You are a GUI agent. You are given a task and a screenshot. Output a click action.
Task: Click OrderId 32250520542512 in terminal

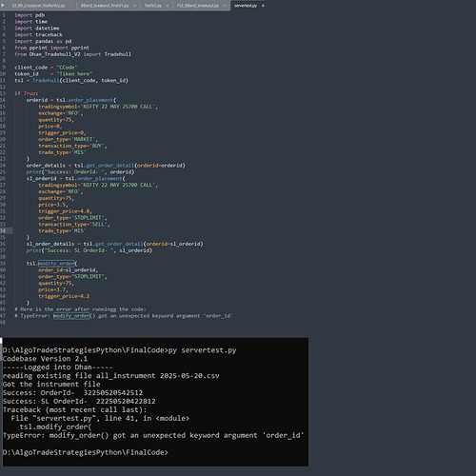coord(113,392)
